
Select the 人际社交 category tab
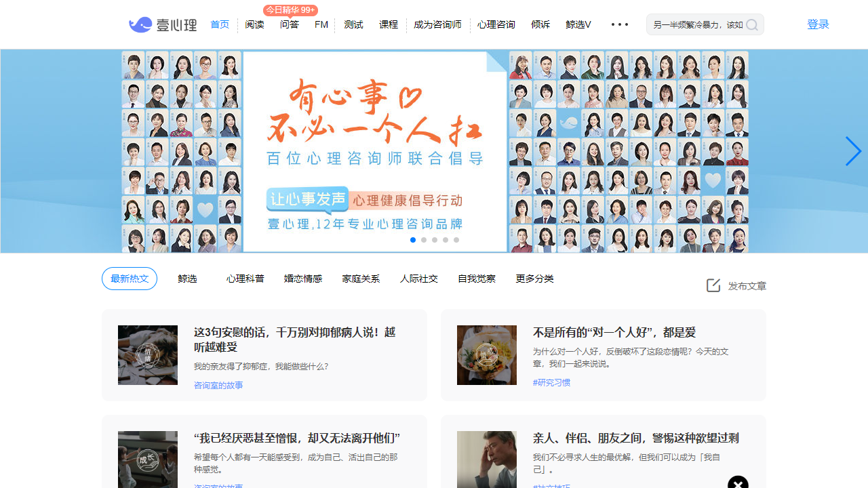click(418, 279)
